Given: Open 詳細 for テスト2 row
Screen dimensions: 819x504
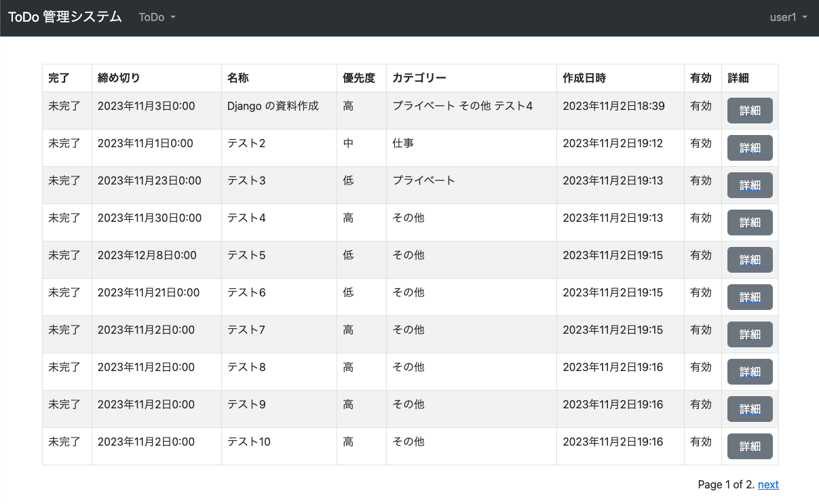Looking at the screenshot, I should 750,148.
